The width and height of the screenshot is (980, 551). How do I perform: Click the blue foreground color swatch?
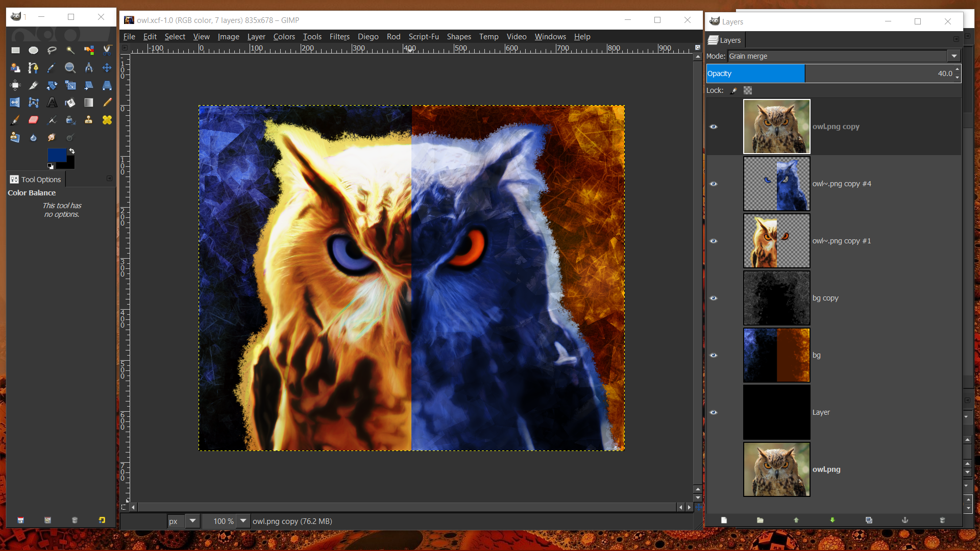(57, 155)
